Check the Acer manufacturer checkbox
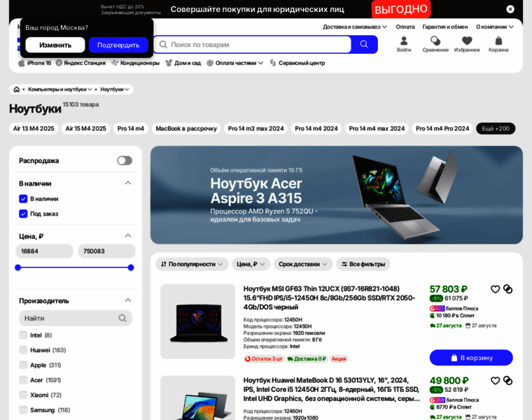This screenshot has width=532, height=420. 23,380
